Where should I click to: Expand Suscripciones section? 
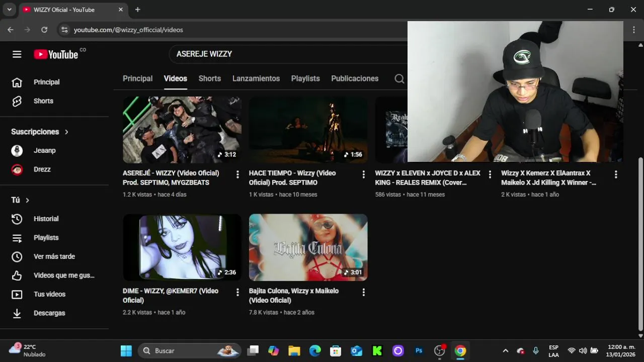click(x=40, y=132)
